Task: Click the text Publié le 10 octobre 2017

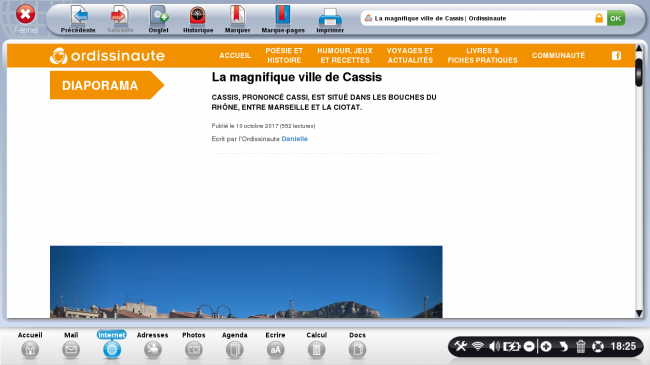Action: point(245,126)
